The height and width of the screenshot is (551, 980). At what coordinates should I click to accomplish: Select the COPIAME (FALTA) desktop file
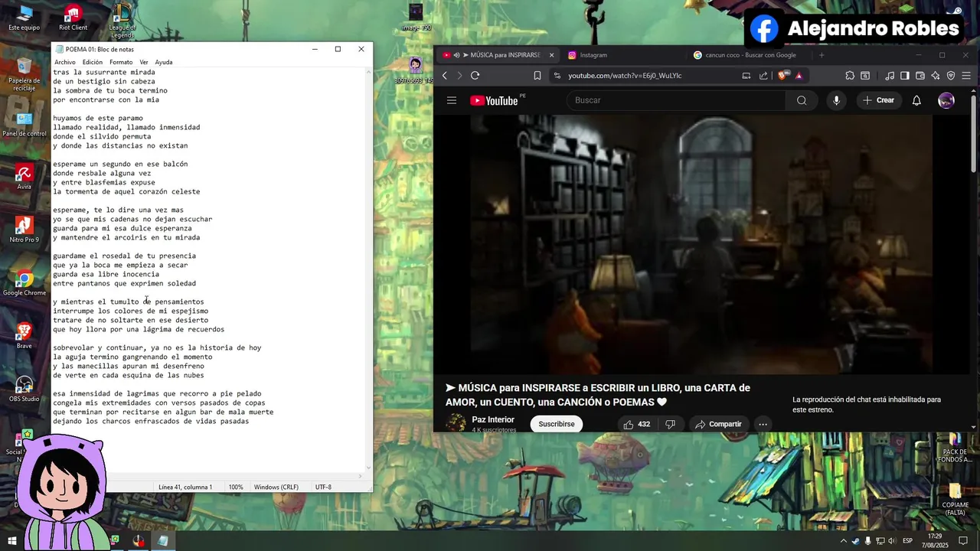tap(955, 499)
